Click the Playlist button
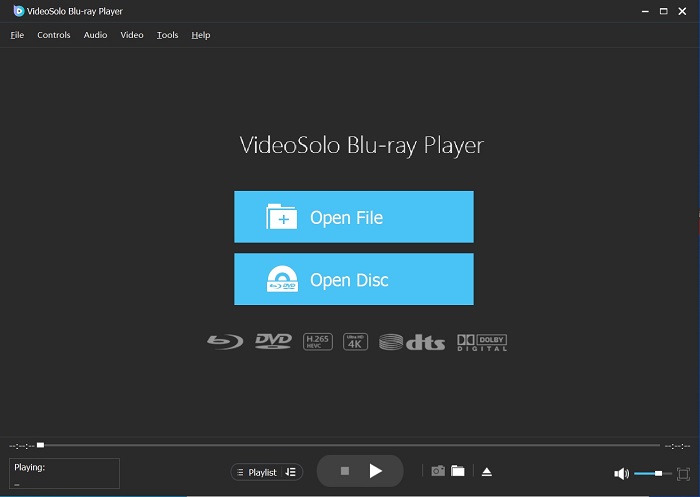700x497 pixels. (x=258, y=472)
